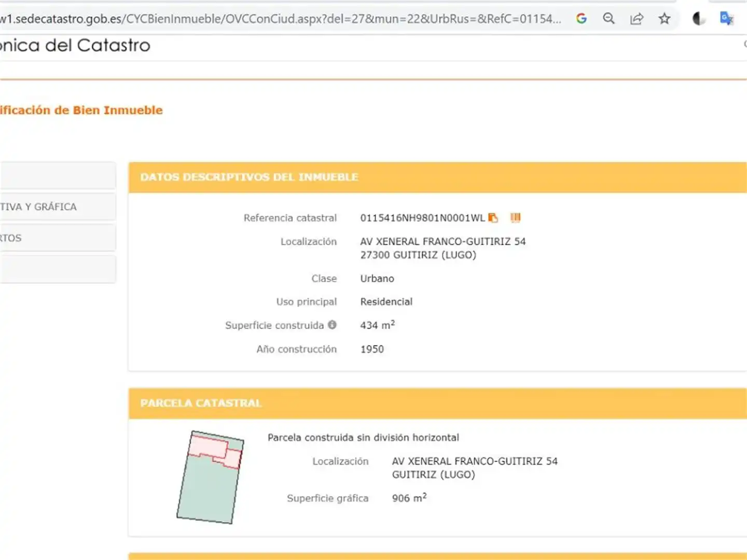Click the '906 m²' superficie gráfica value
747x560 pixels.
pos(409,498)
